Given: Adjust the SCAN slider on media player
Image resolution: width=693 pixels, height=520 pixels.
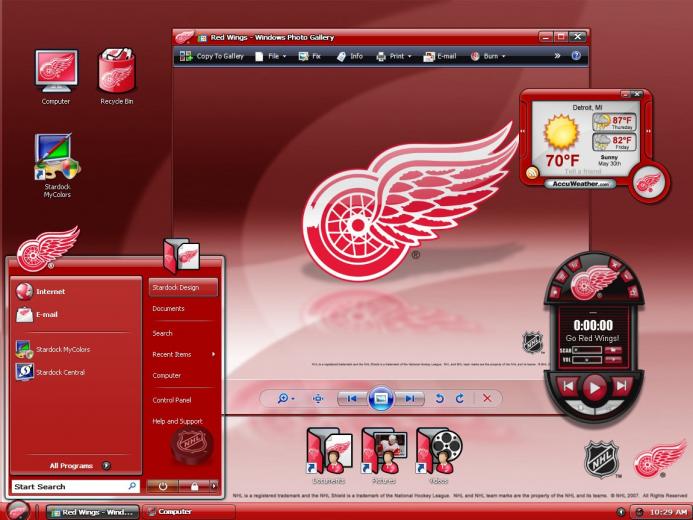Looking at the screenshot, I should 587,350.
